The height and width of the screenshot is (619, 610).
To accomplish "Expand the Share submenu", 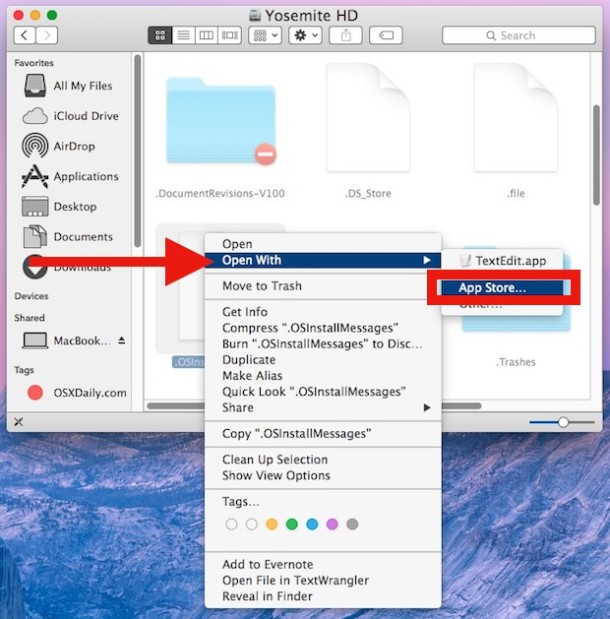I will tap(323, 407).
